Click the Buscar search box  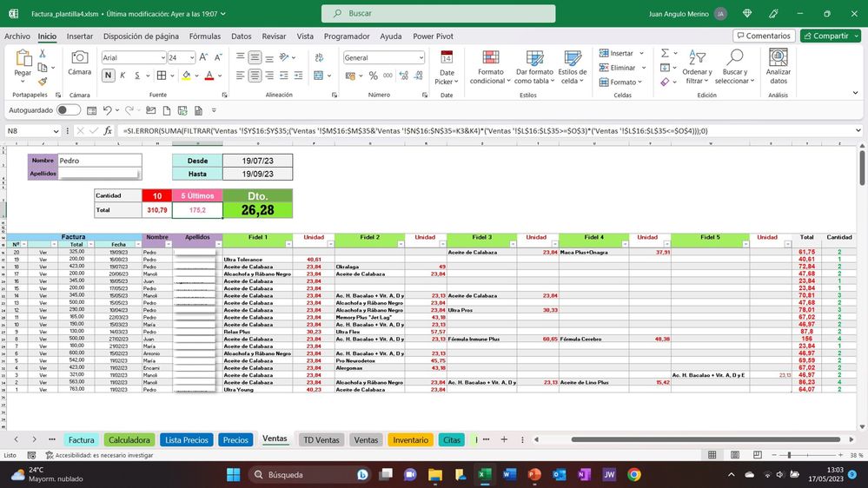point(439,13)
